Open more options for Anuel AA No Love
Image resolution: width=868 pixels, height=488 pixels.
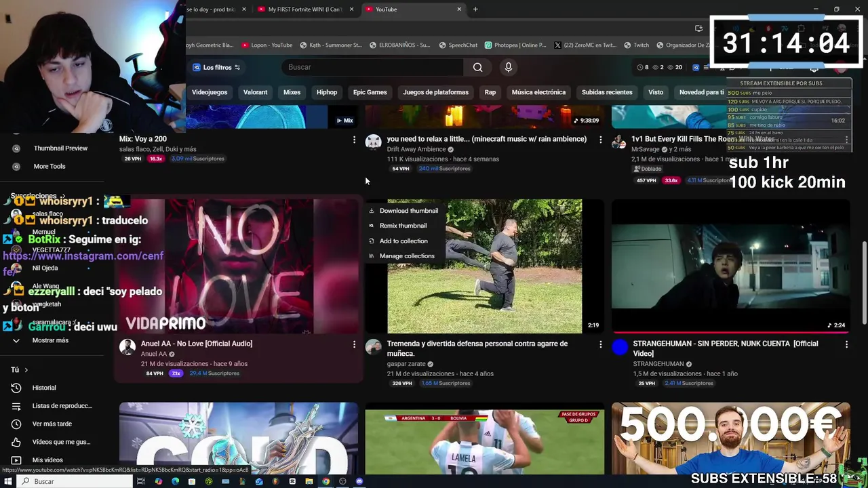354,344
